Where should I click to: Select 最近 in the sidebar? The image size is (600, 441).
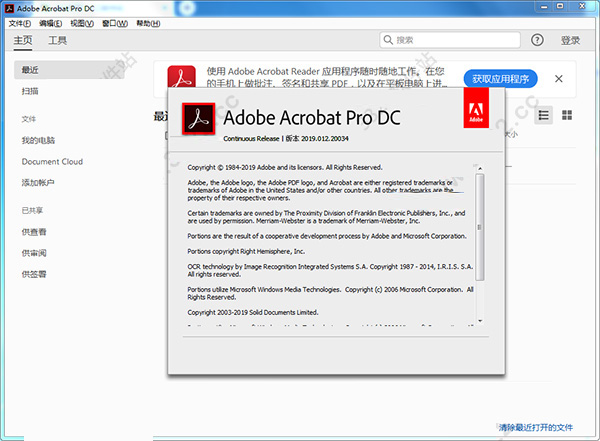pos(69,70)
